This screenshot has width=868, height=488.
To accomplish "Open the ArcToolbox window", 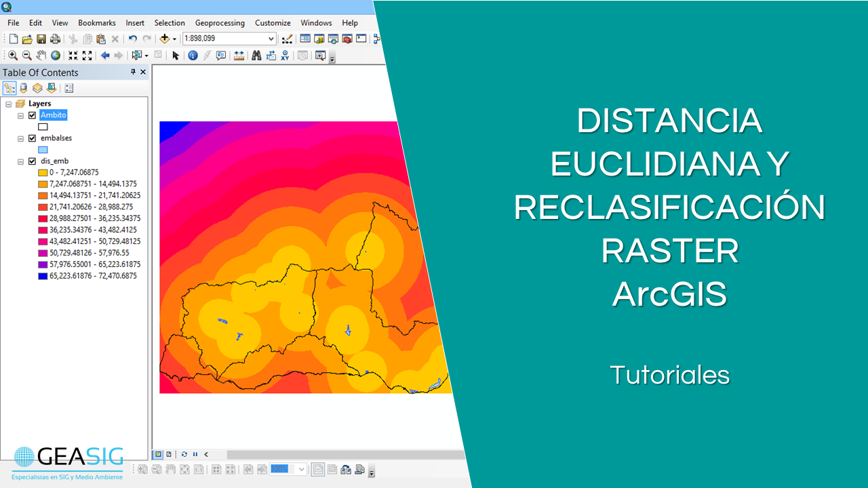I will 347,39.
